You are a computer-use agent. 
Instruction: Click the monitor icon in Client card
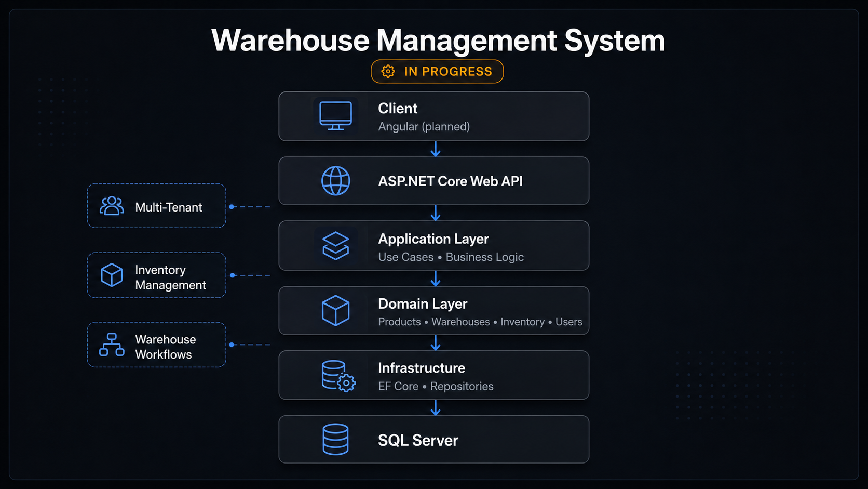(335, 116)
